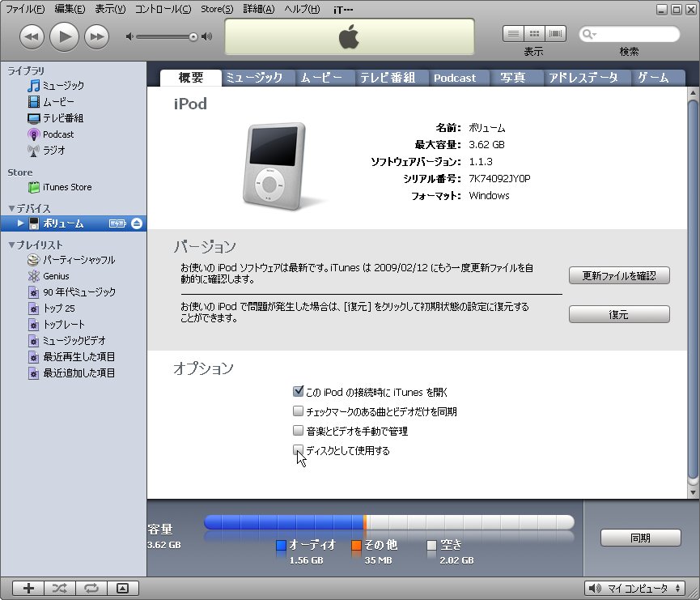Switch to grid album view
The width and height of the screenshot is (700, 600).
click(x=534, y=34)
